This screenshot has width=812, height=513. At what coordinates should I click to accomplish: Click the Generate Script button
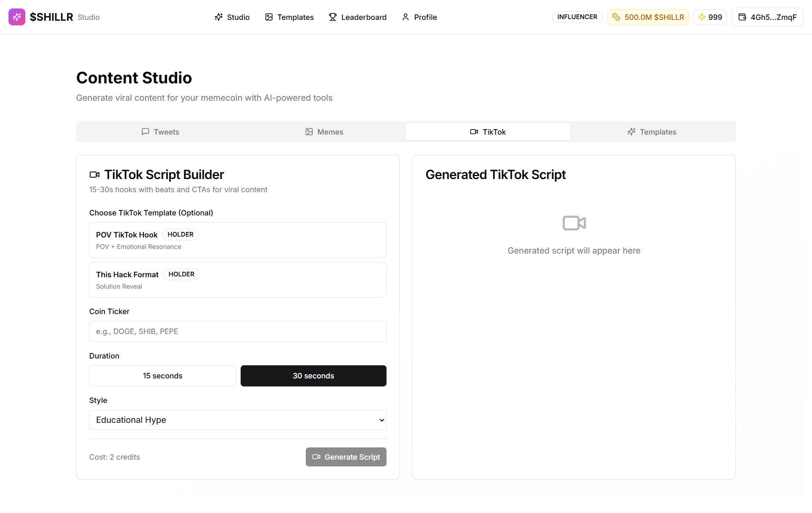coord(346,457)
